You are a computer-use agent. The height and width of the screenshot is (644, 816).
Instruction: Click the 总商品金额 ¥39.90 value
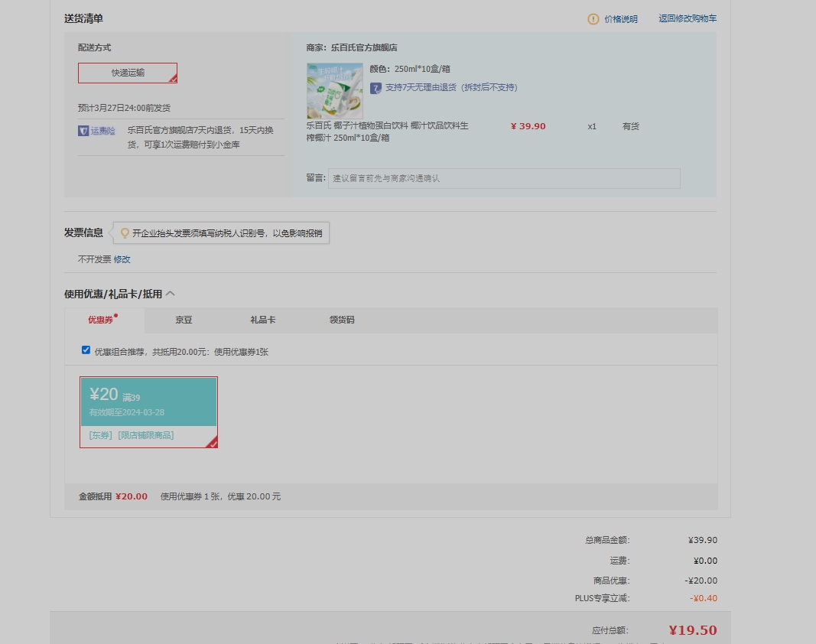[703, 541]
